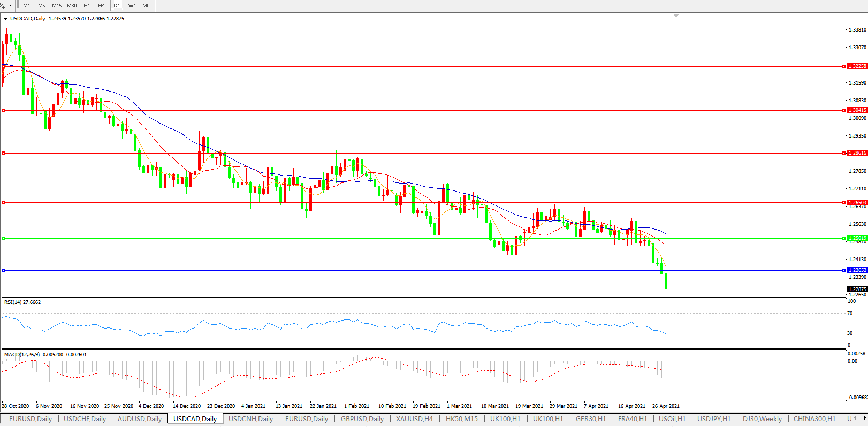Click the green 1.25019 price level tag
868x427 pixels.
click(x=857, y=238)
